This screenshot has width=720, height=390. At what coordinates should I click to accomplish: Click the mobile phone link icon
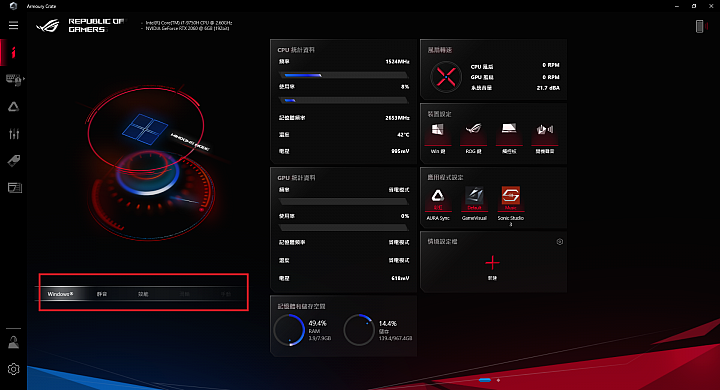(699, 26)
